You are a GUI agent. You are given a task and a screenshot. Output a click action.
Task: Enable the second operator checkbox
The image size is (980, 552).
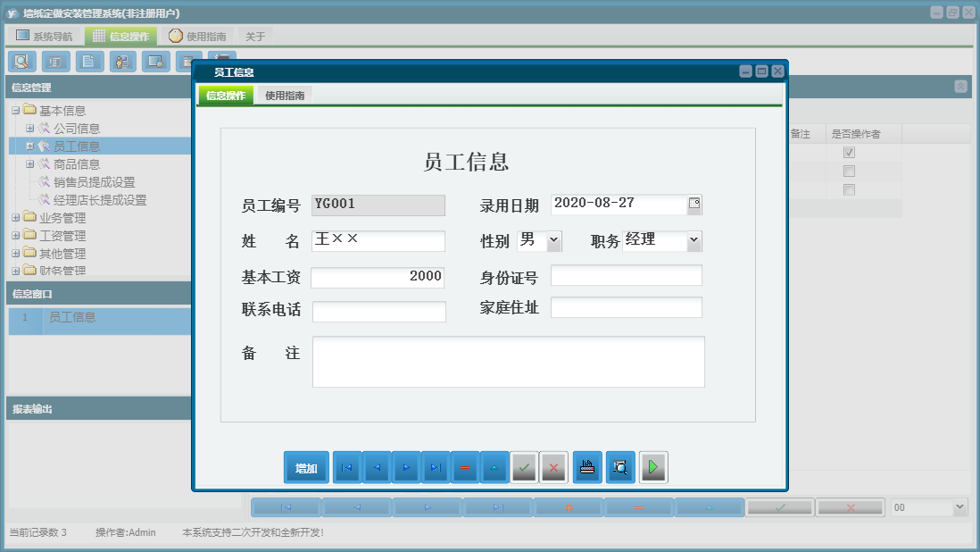coord(849,171)
